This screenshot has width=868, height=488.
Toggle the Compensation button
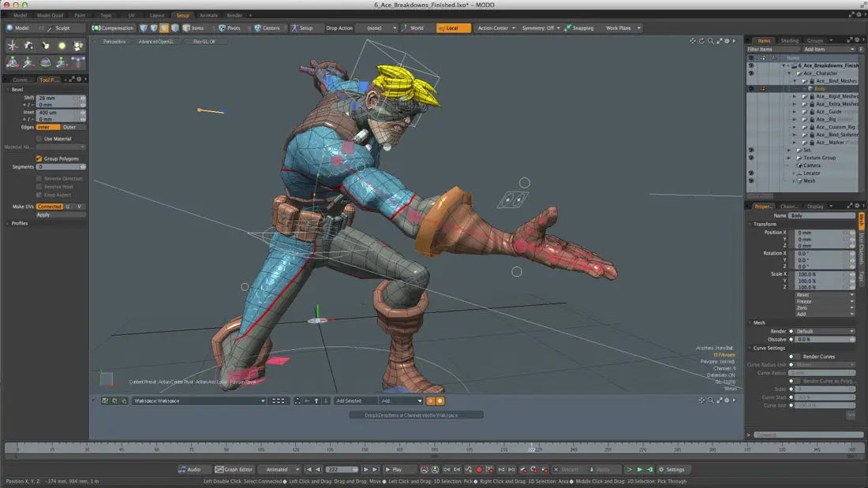click(113, 28)
